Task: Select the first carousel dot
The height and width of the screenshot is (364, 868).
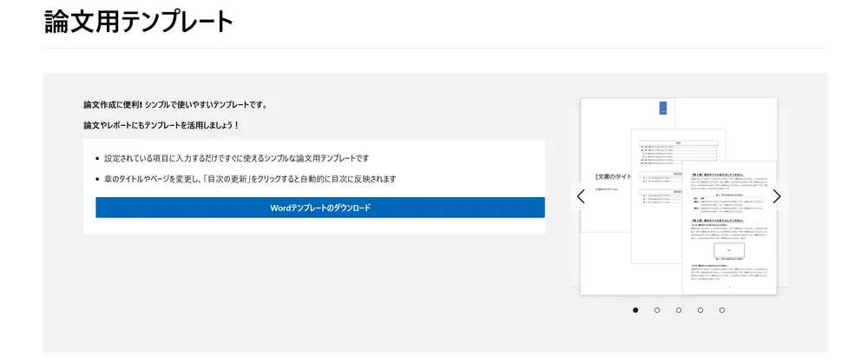Action: pyautogui.click(x=635, y=310)
